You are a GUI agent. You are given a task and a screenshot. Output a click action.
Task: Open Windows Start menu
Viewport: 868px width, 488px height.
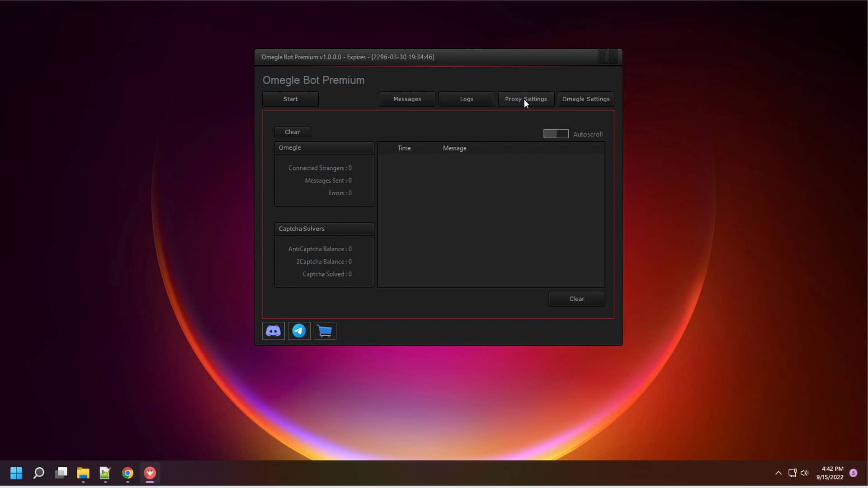tap(16, 473)
